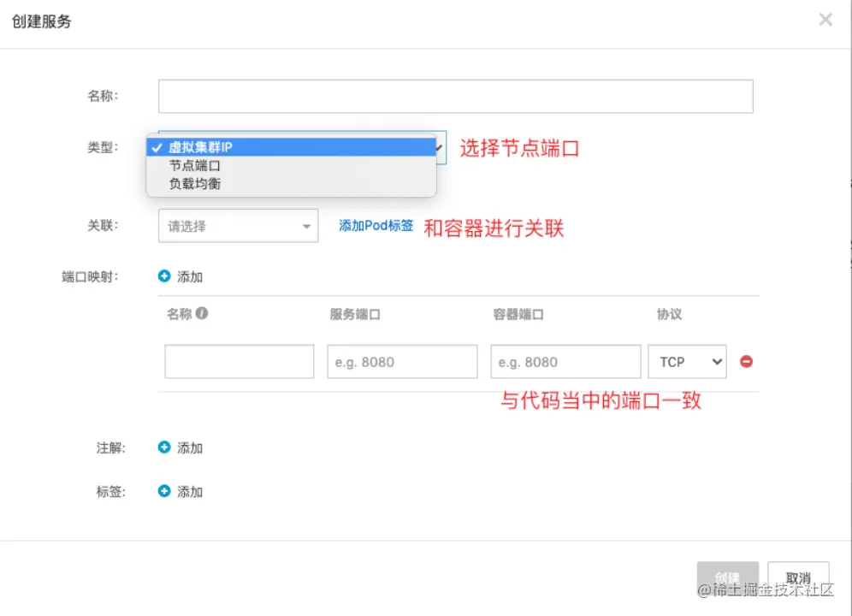The height and width of the screenshot is (616, 852).
Task: Click the 添加 text next to 标签
Action: 190,492
